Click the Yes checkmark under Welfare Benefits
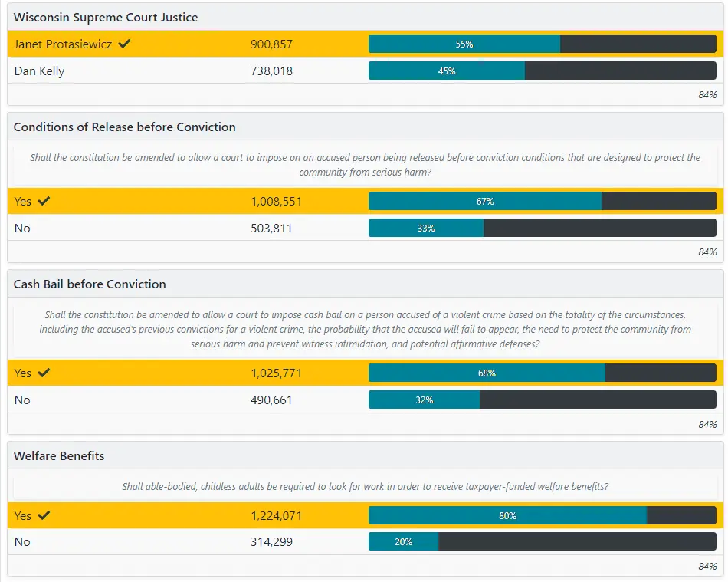The width and height of the screenshot is (728, 582). [x=44, y=516]
